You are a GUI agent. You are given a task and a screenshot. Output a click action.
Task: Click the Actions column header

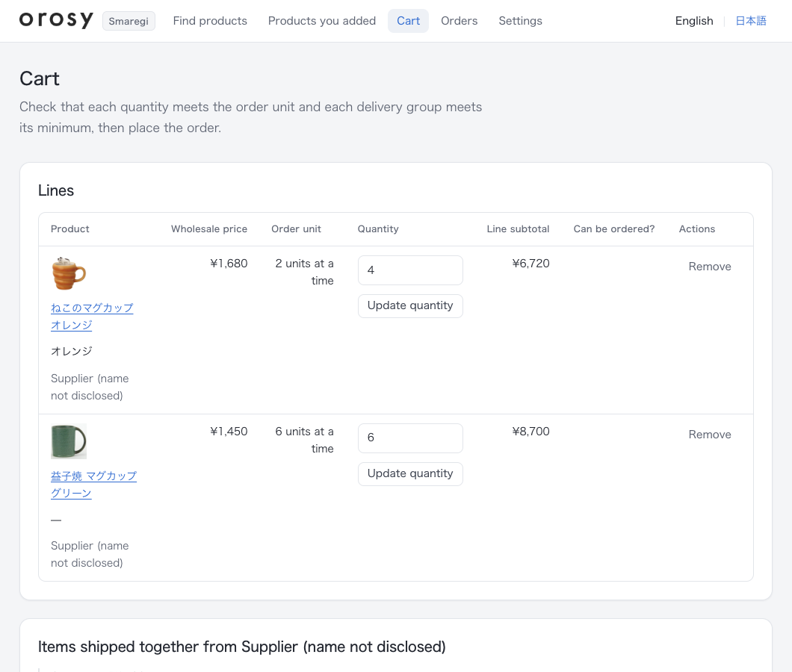pos(697,228)
